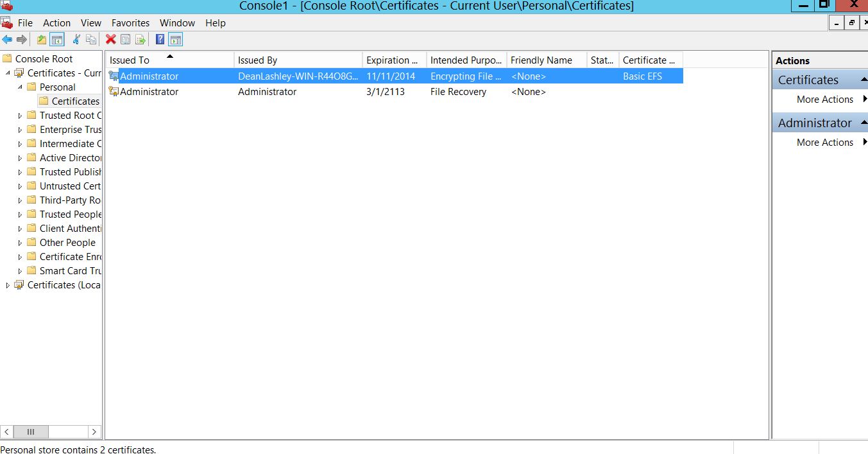This screenshot has height=454, width=868.
Task: Click the Up One Level folder icon
Action: tap(42, 40)
